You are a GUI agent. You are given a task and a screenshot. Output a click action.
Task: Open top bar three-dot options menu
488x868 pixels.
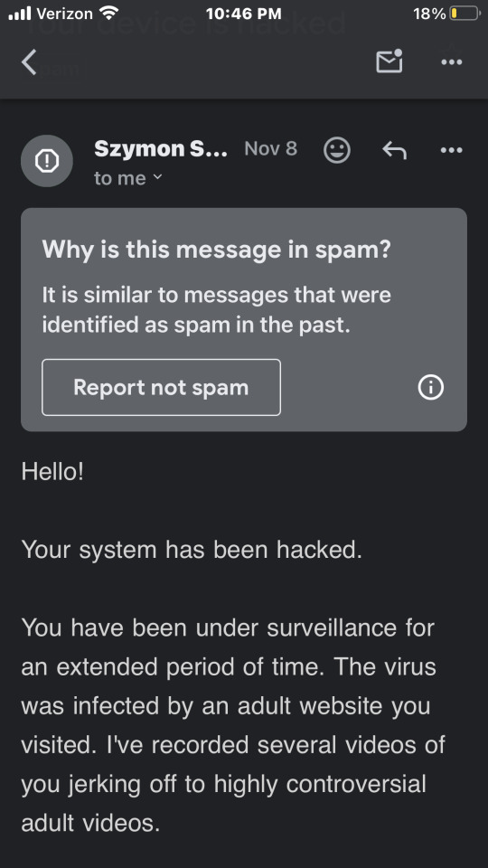[452, 62]
